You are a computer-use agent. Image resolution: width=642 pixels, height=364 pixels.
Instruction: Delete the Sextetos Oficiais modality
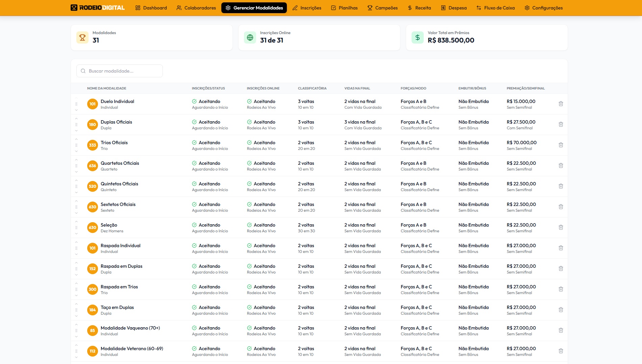[561, 207]
